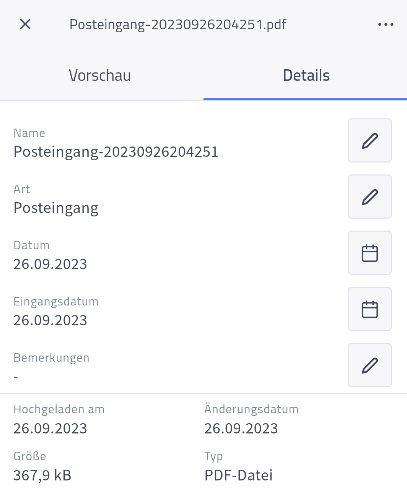
Task: Open the calendar picker for Eingangsdatum
Action: (x=370, y=309)
